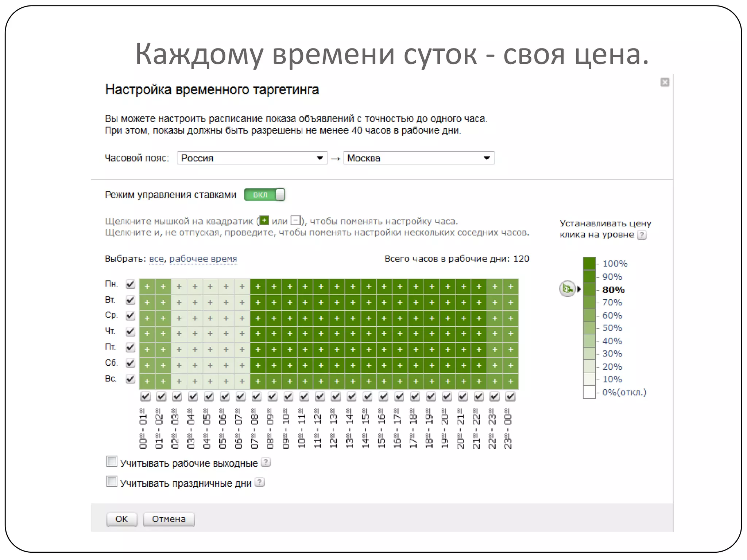The width and height of the screenshot is (747, 560).
Task: Toggle Tuesday 22–23 hour cell
Action: pyautogui.click(x=495, y=302)
